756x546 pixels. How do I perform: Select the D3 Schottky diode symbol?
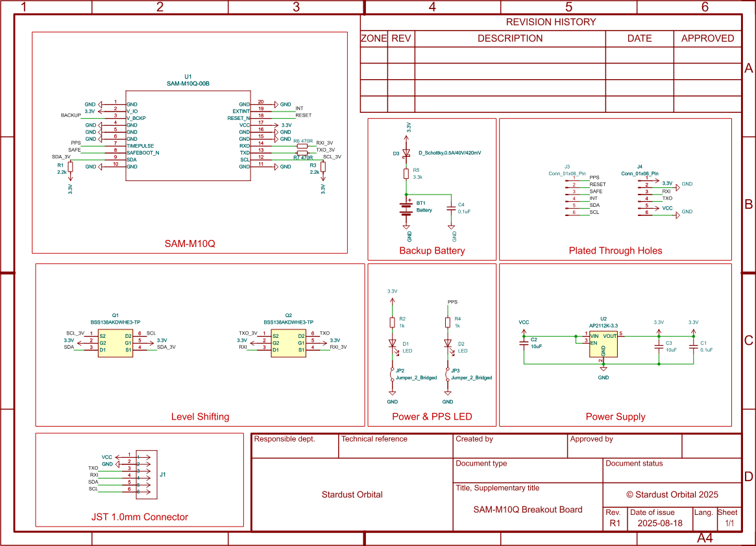pos(407,154)
